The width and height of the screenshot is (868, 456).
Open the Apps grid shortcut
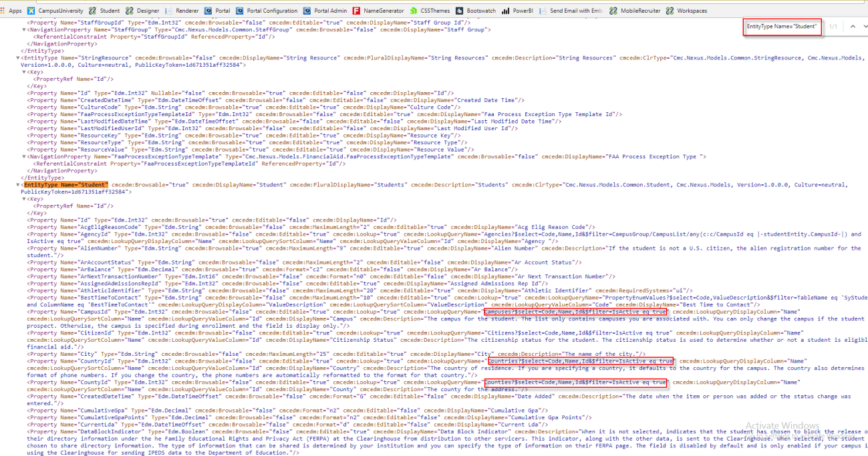(x=11, y=11)
